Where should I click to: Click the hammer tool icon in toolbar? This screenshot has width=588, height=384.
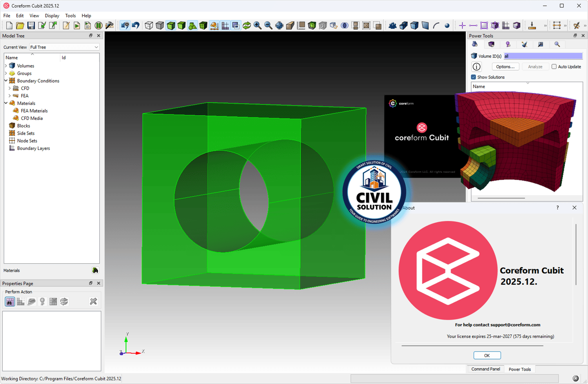(x=110, y=26)
